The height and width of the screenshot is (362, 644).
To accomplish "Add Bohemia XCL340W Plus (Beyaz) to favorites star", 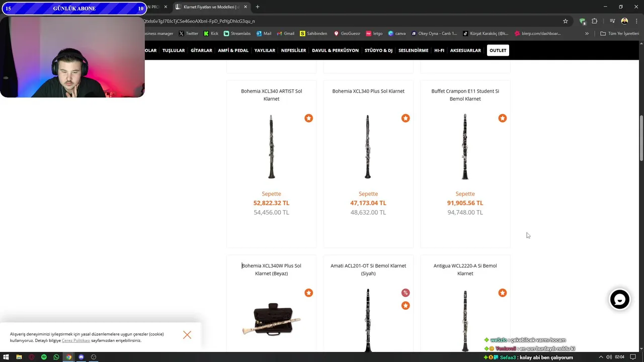I will [x=308, y=293].
